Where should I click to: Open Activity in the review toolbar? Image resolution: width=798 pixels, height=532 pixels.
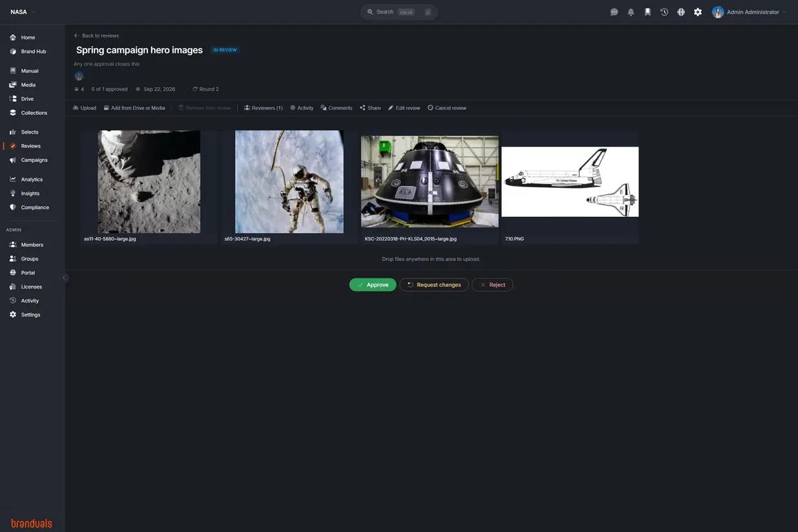tap(302, 108)
